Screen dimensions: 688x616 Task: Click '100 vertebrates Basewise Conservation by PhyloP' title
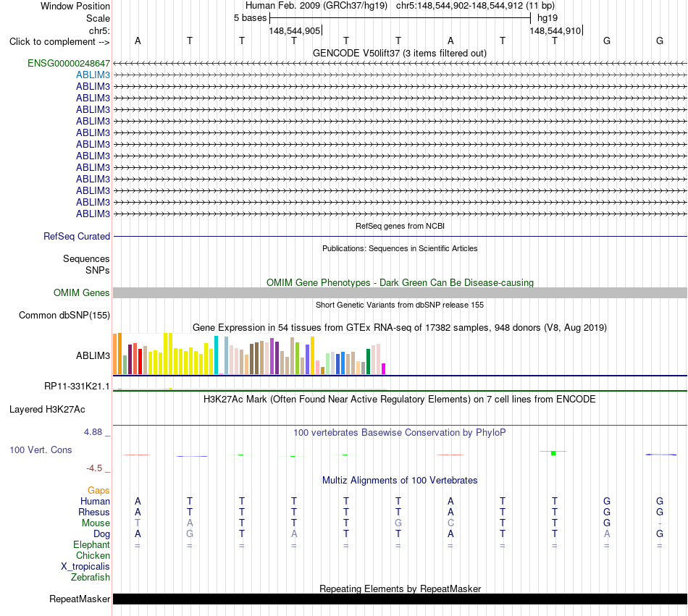[400, 433]
